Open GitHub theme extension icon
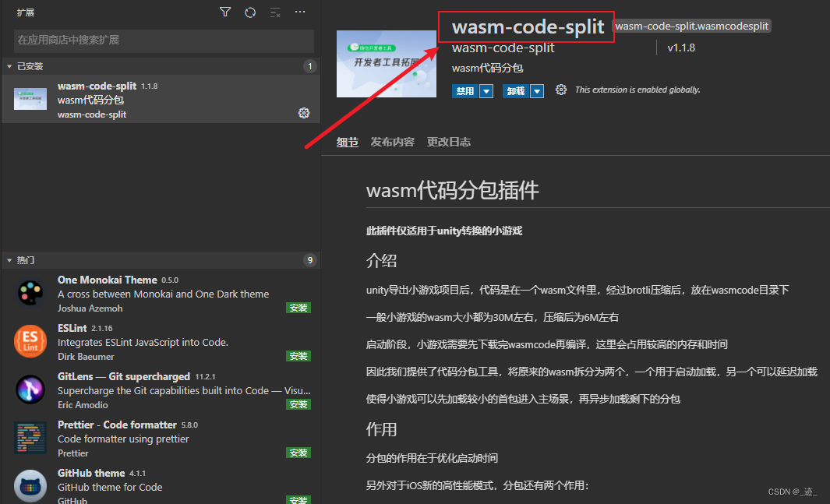The image size is (830, 504). tap(30, 485)
